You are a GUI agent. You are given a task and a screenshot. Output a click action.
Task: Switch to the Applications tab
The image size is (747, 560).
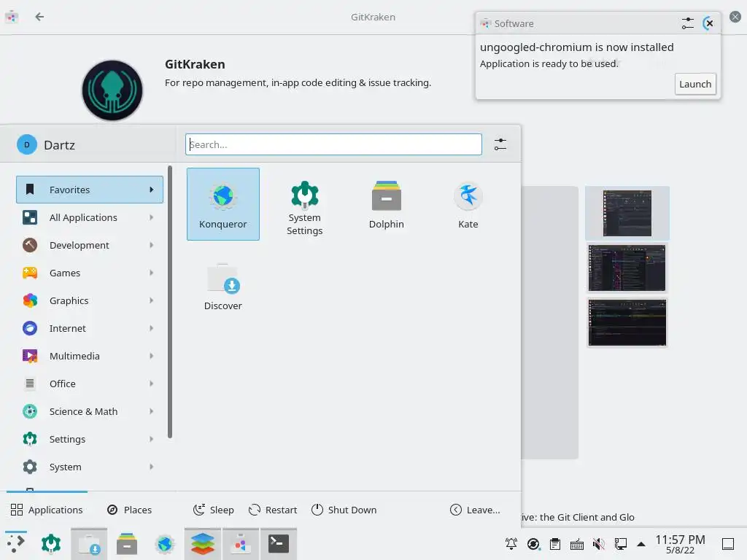[x=47, y=510]
